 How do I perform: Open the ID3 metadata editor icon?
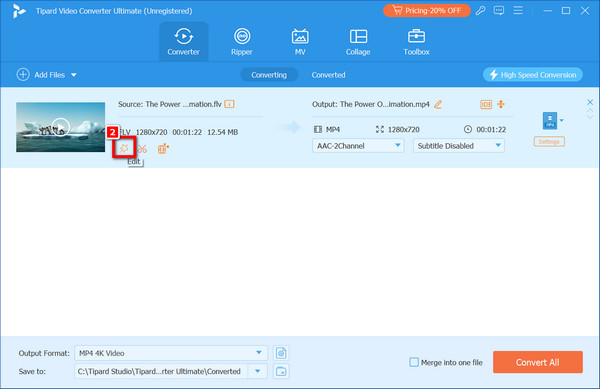[486, 104]
